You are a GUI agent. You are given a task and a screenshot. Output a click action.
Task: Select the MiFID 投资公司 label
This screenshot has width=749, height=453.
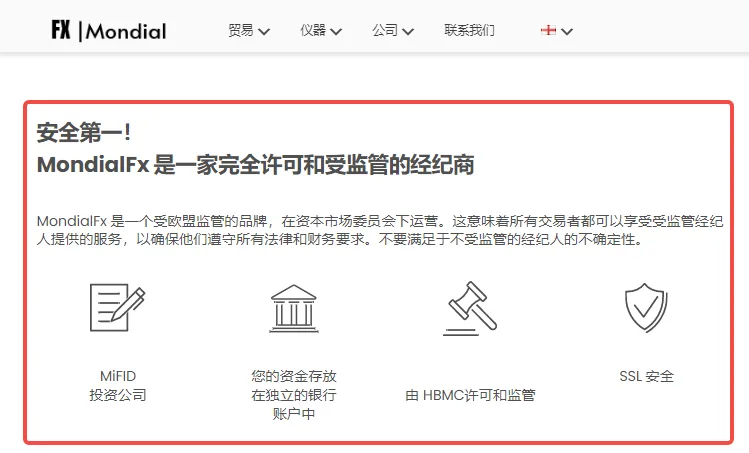[118, 386]
